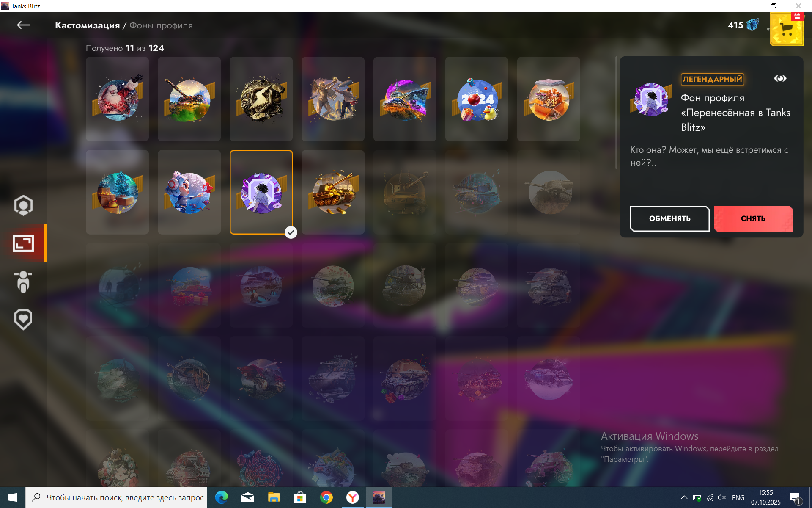The width and height of the screenshot is (812, 508).
Task: Select the profile backgrounds sidebar tab
Action: pos(23,243)
